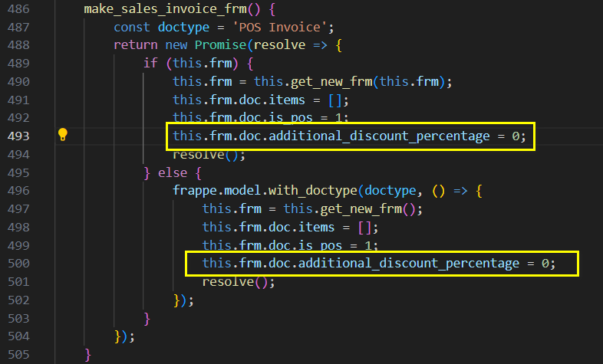Image resolution: width=603 pixels, height=364 pixels.
Task: Click line number 496 in the gutter
Action: (x=18, y=191)
